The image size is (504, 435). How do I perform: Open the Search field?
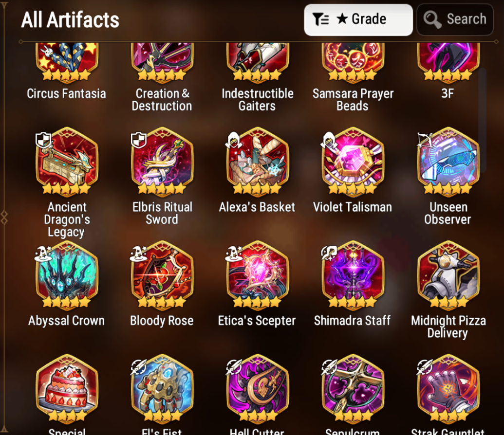(455, 20)
